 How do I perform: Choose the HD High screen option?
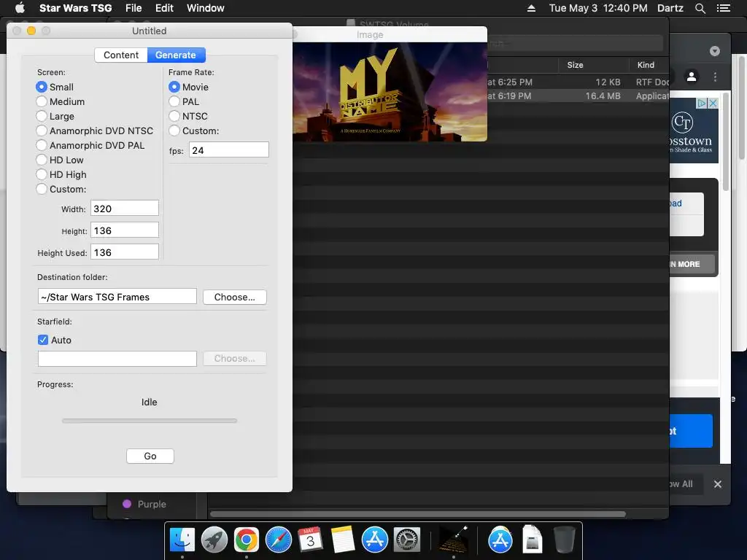coord(42,174)
